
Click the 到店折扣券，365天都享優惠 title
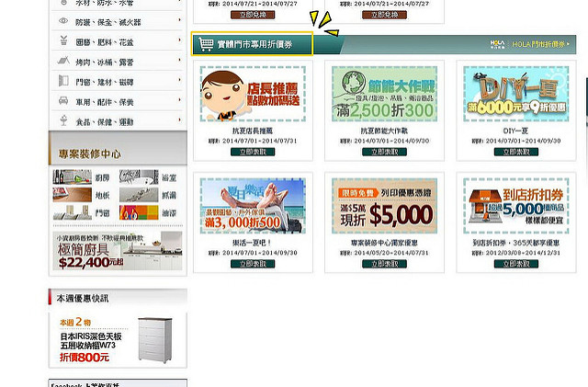pyautogui.click(x=515, y=243)
